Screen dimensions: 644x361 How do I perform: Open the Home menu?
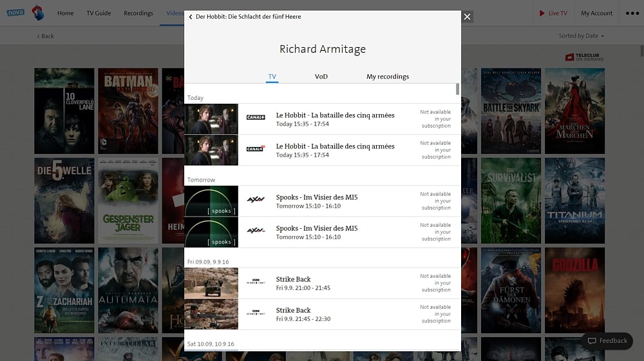tap(65, 13)
